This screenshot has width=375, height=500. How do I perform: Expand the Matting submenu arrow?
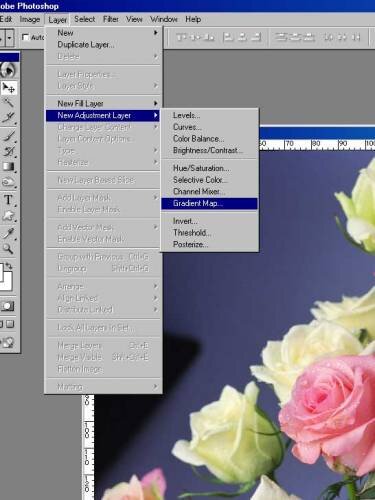coord(156,387)
